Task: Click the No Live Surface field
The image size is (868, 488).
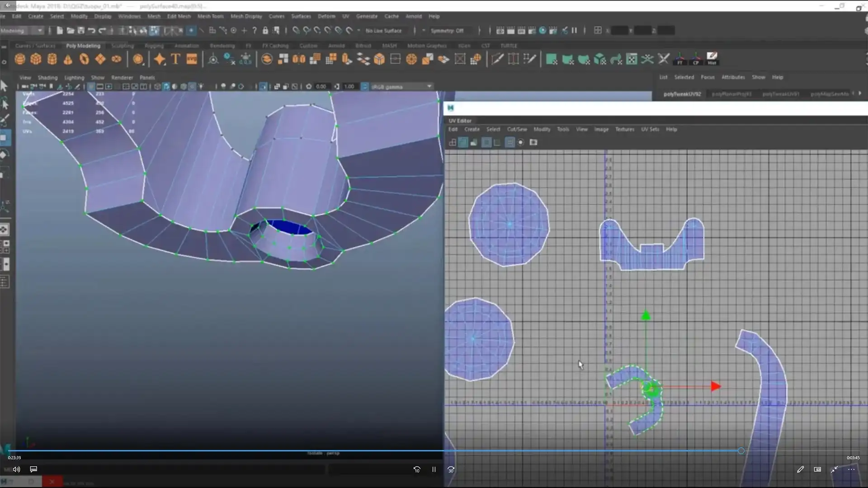Action: point(383,30)
